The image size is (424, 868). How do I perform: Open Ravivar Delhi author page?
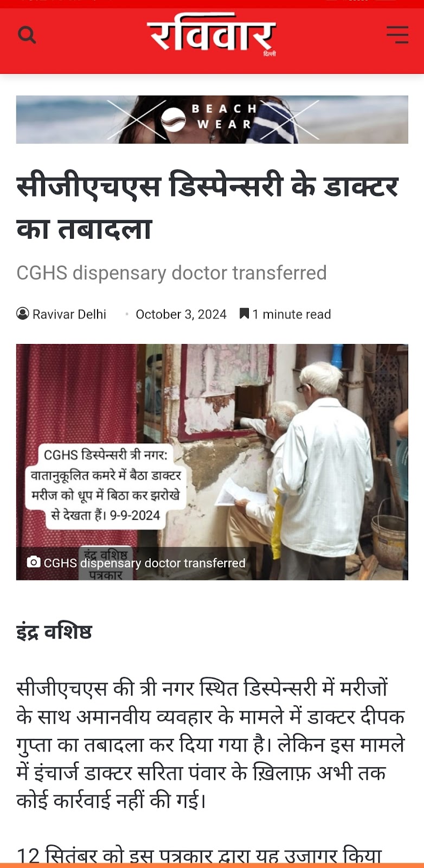coord(69,314)
